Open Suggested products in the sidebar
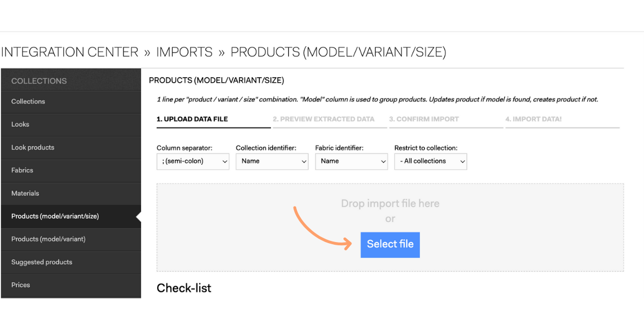This screenshot has width=644, height=322. pyautogui.click(x=71, y=262)
